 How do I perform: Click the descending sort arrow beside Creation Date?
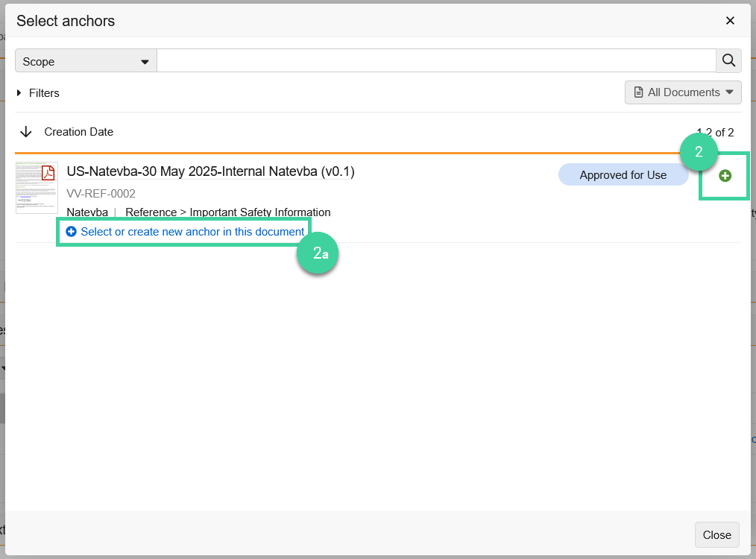(26, 132)
